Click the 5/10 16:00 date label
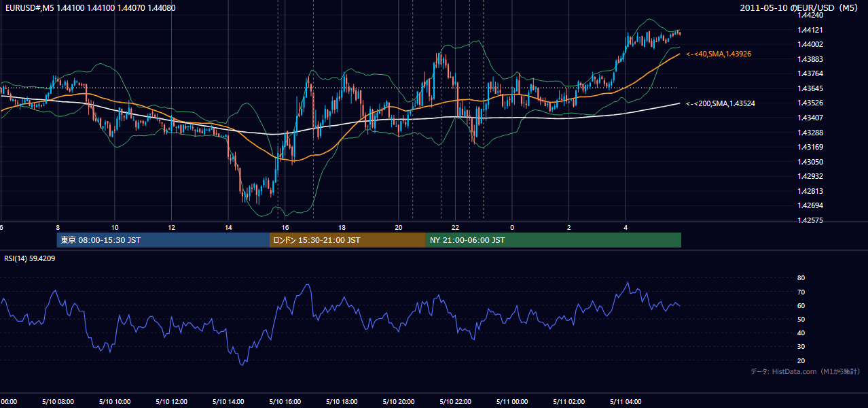 pyautogui.click(x=285, y=401)
